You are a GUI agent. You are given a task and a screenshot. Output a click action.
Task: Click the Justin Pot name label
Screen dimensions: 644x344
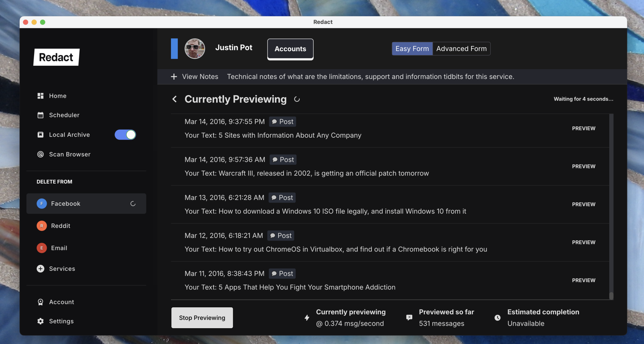[234, 47]
